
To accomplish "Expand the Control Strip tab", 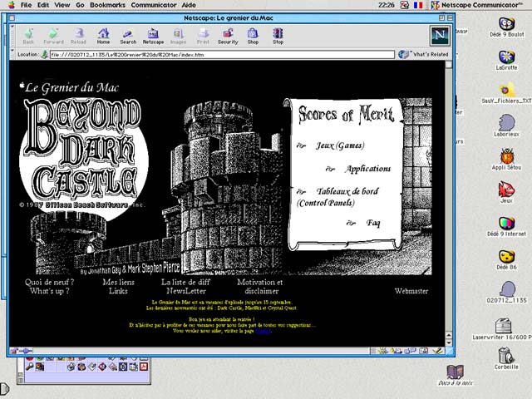I will [x=4, y=389].
